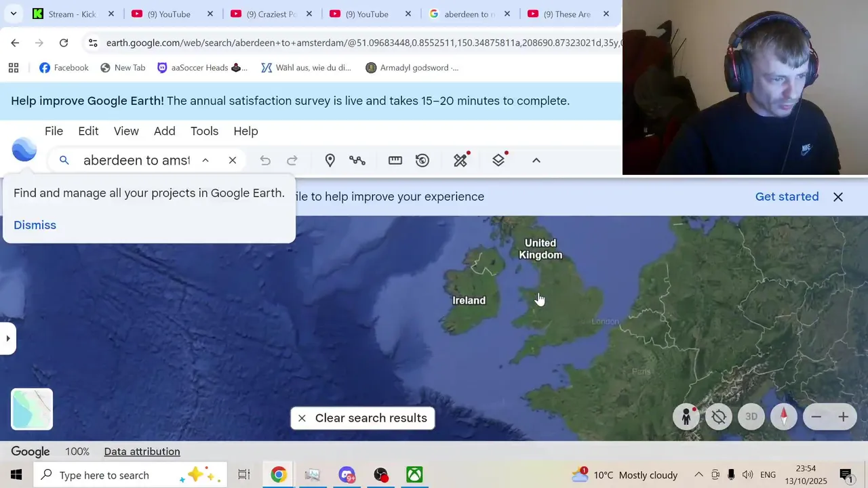Reset north with the compass icon
This screenshot has height=488, width=868.
(x=784, y=417)
